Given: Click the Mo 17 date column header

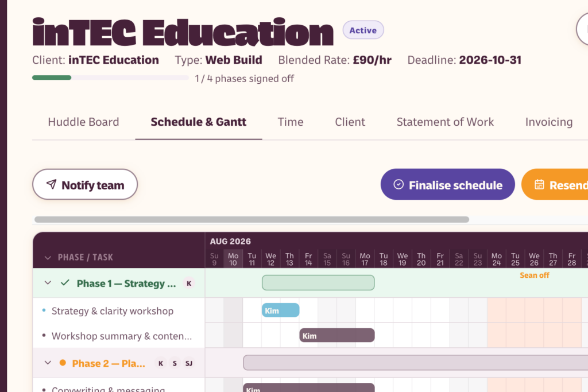Looking at the screenshot, I should pyautogui.click(x=365, y=259).
